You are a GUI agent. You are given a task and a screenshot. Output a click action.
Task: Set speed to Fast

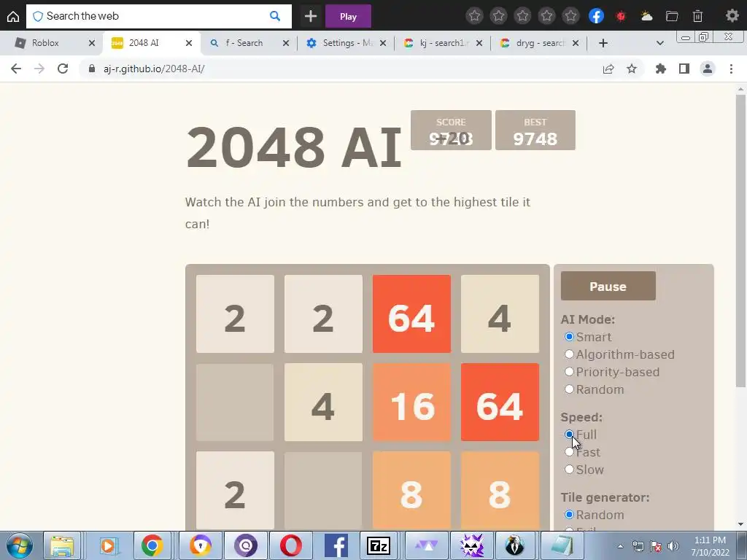click(x=569, y=452)
